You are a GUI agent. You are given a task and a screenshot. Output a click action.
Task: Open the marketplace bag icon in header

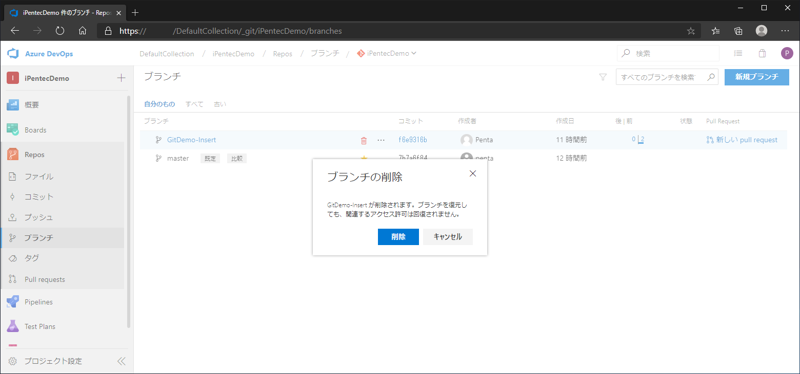coord(762,54)
